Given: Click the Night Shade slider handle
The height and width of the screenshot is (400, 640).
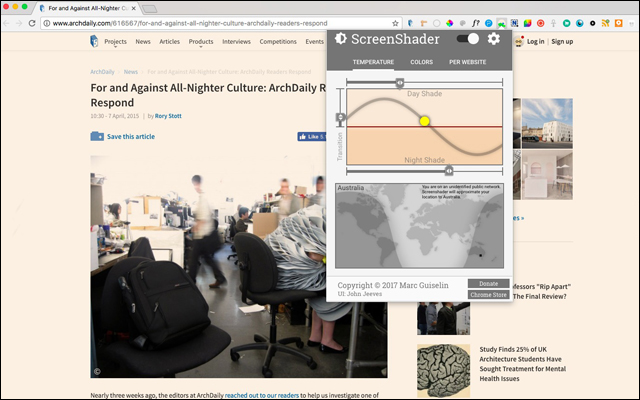Looking at the screenshot, I should 449,171.
